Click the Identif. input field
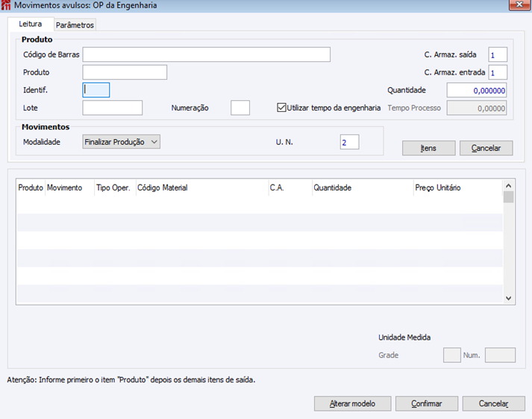Screen dimensions: 532x419 pos(96,90)
